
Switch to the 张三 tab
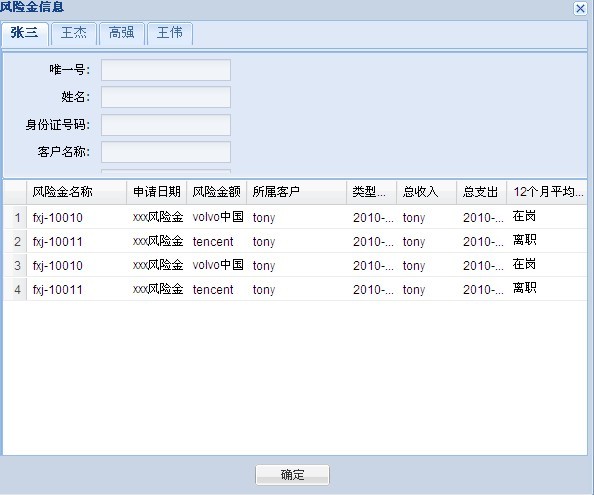(x=25, y=33)
